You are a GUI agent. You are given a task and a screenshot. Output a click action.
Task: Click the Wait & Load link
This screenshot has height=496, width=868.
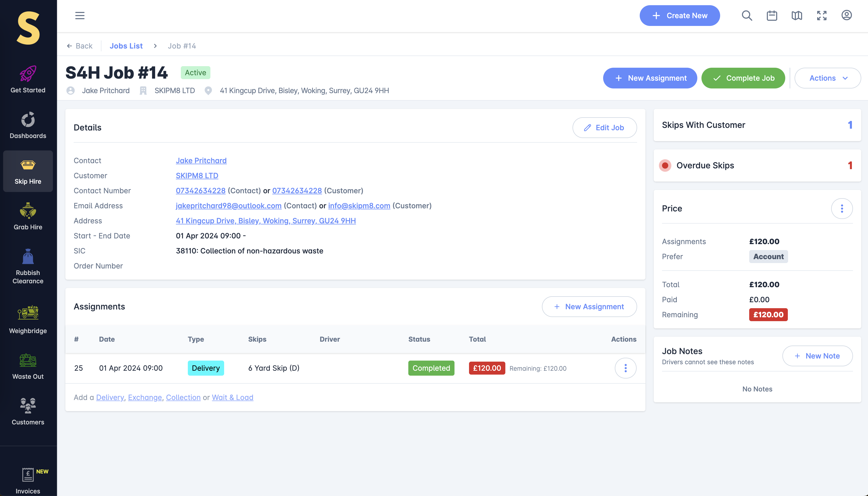[x=232, y=397]
